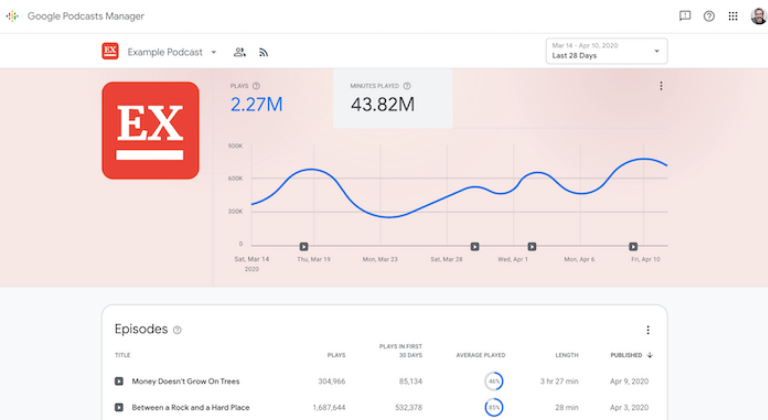Click the small EX podcast logo
This screenshot has width=768, height=420.
110,51
